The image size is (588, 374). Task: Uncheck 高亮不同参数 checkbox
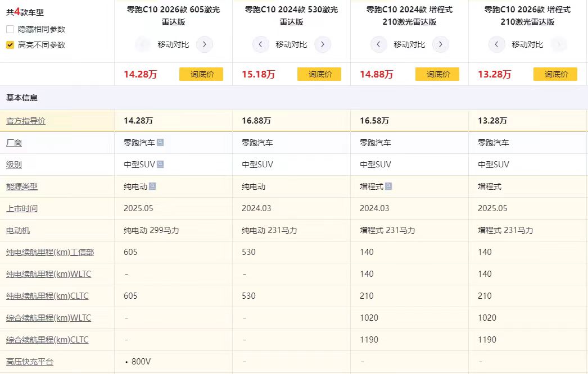10,45
